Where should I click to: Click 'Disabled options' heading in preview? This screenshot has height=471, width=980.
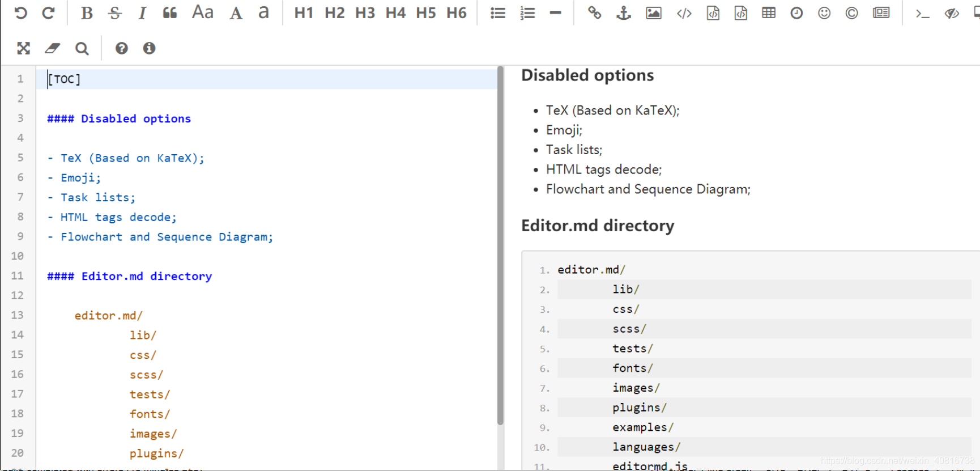coord(587,75)
